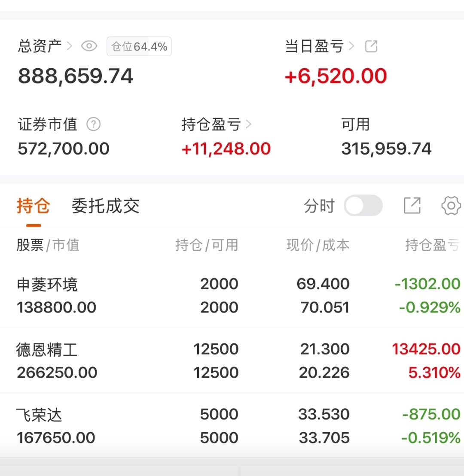Sort by 现价/成本 column header
The height and width of the screenshot is (476, 464).
[x=318, y=245]
